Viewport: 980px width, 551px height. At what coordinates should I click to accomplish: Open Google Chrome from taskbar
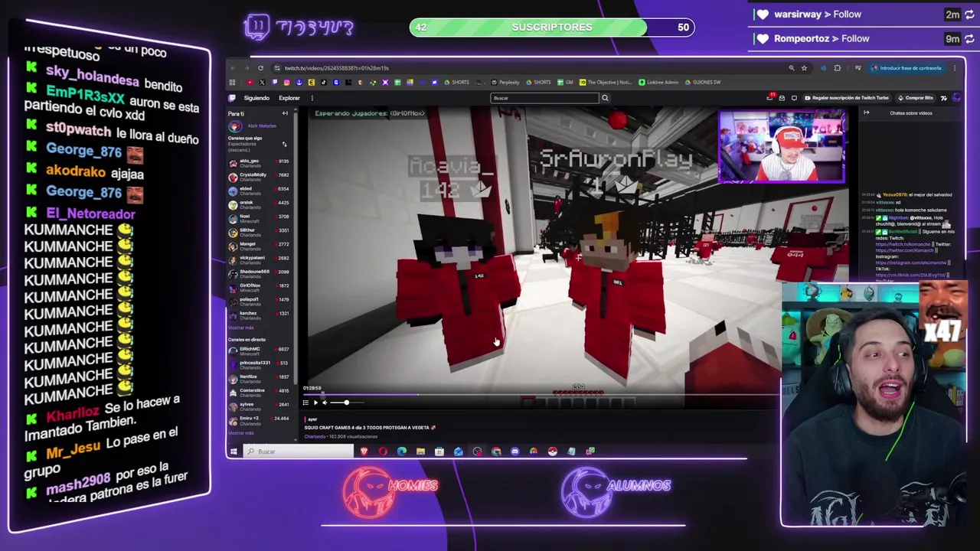[x=496, y=452]
